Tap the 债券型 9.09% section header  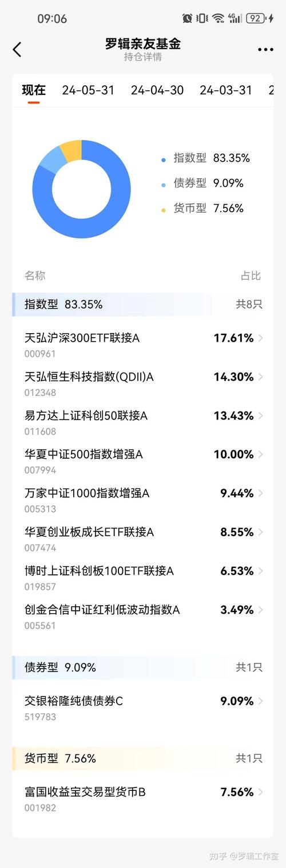tap(143, 667)
